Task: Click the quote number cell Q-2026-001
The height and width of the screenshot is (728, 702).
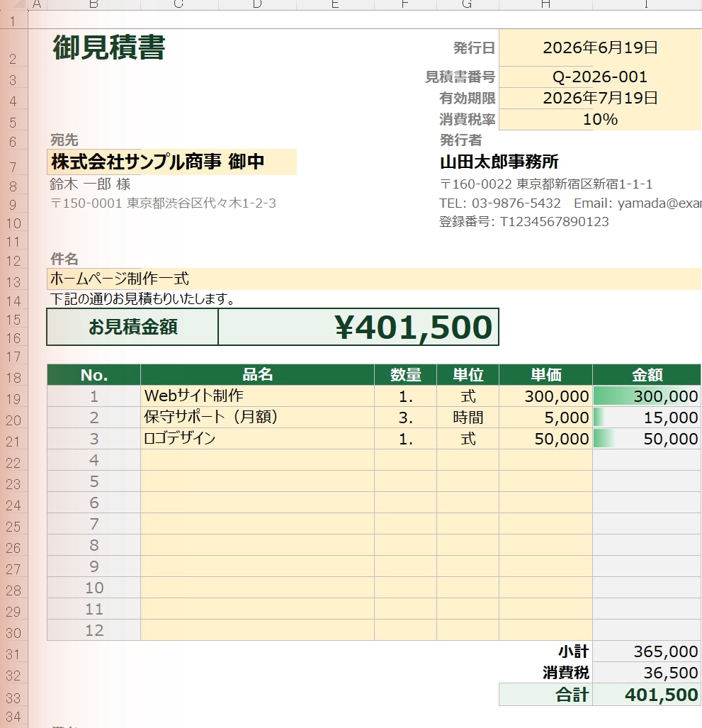Action: (x=600, y=77)
